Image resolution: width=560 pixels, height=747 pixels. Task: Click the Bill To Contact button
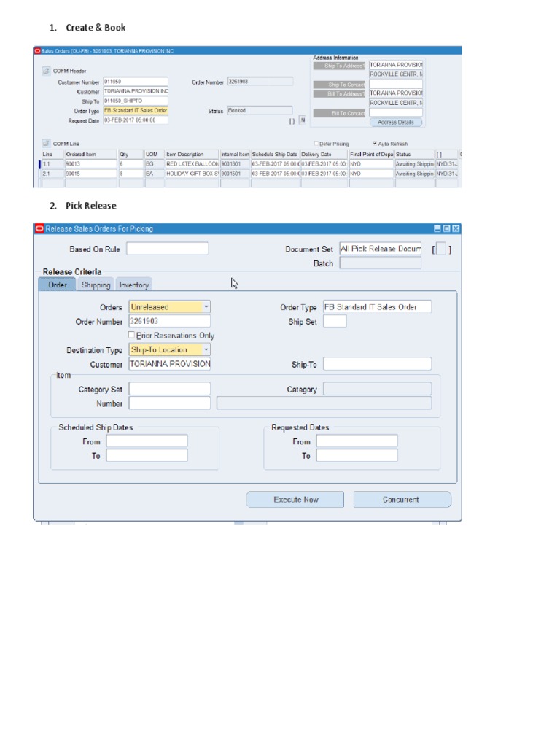339,113
